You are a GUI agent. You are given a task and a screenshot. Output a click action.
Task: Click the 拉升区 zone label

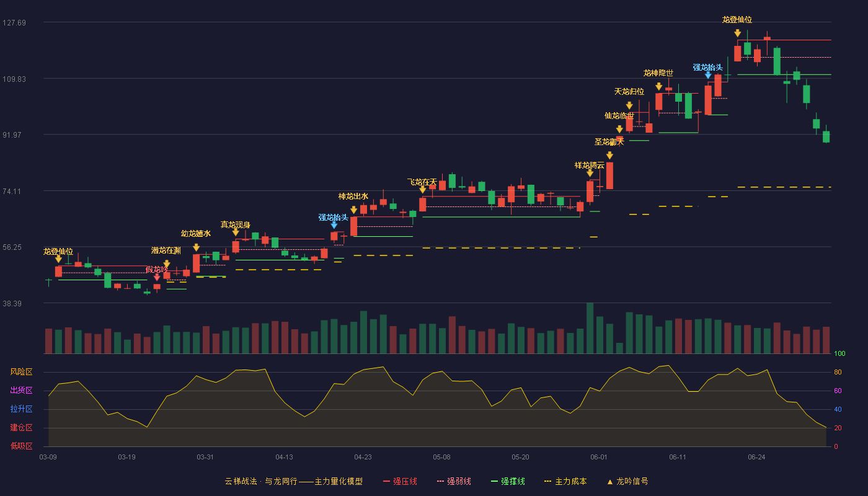pos(21,409)
